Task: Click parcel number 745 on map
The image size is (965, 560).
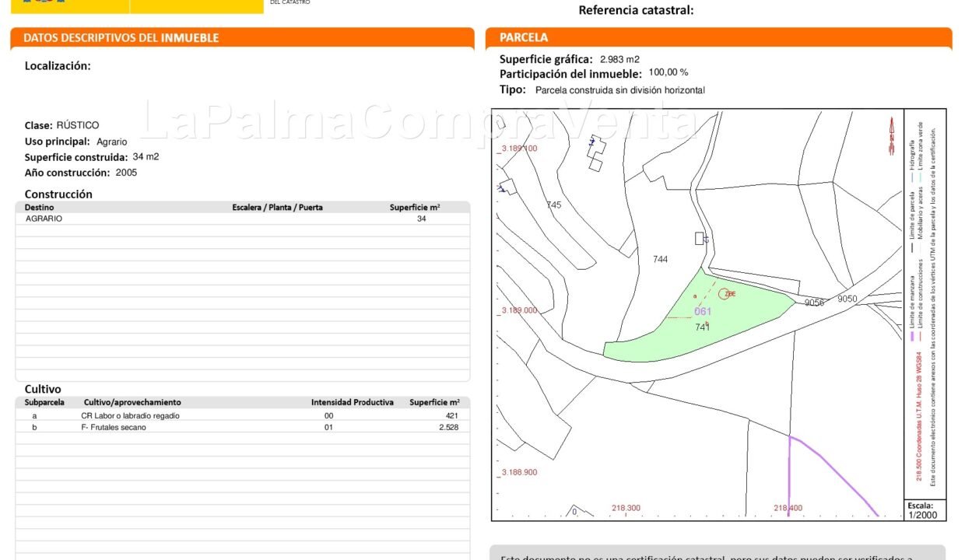Action: click(x=553, y=205)
